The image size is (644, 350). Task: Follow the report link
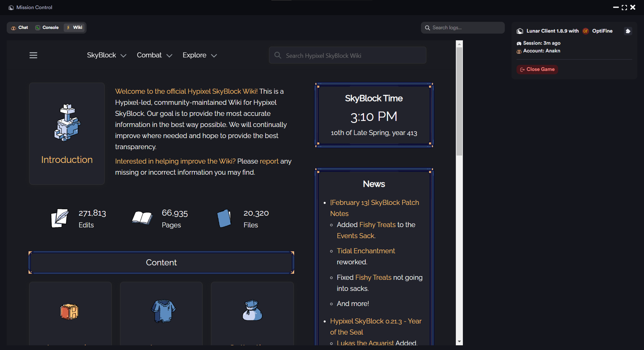point(269,161)
